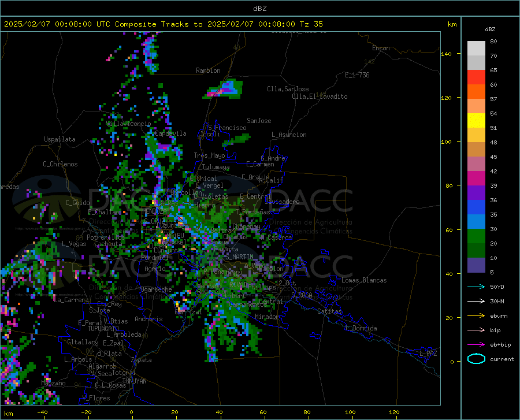The width and height of the screenshot is (520, 420).
Task: Click the light blue 35 dBZ swatch
Action: coord(476,222)
